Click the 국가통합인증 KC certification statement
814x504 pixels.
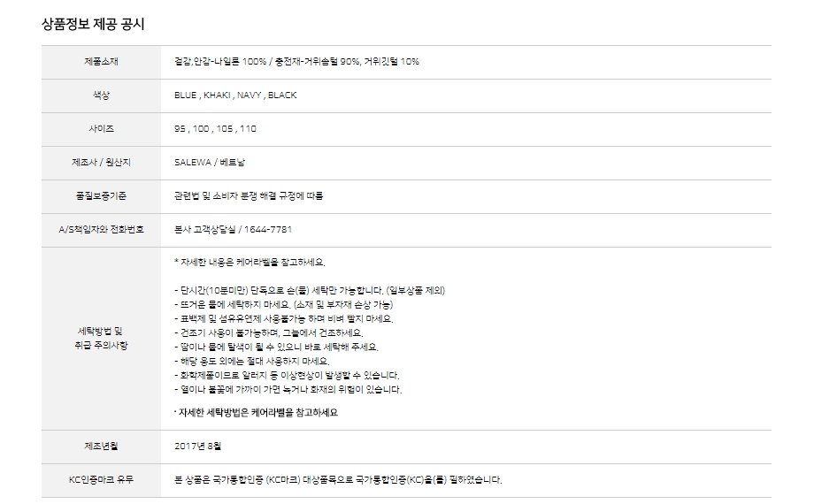point(338,481)
